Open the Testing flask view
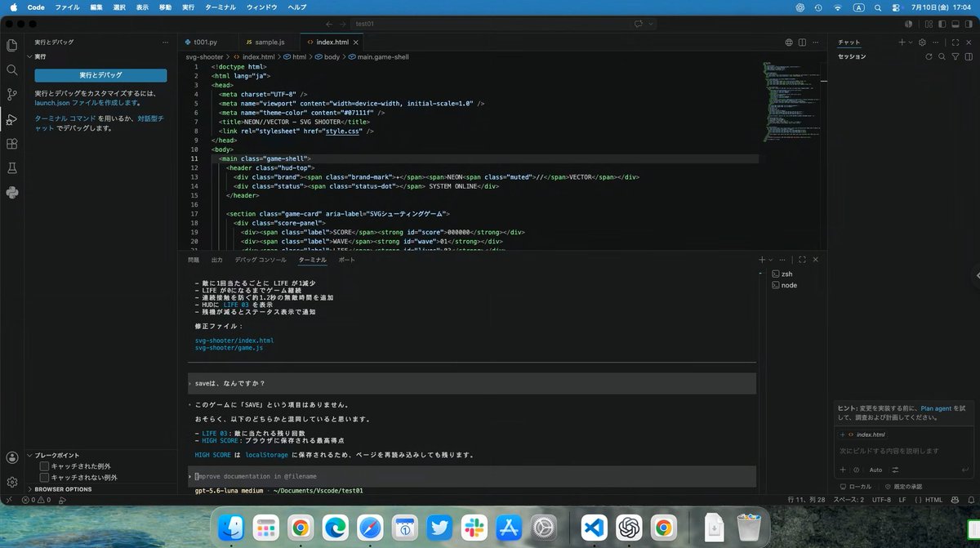This screenshot has height=548, width=980. [x=11, y=168]
